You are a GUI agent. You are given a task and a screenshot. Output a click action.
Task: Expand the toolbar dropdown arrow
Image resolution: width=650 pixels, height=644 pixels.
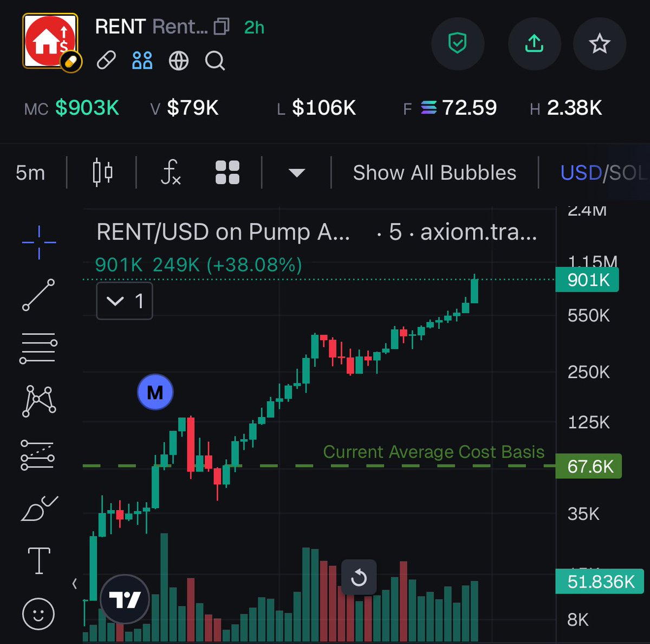[x=297, y=173]
